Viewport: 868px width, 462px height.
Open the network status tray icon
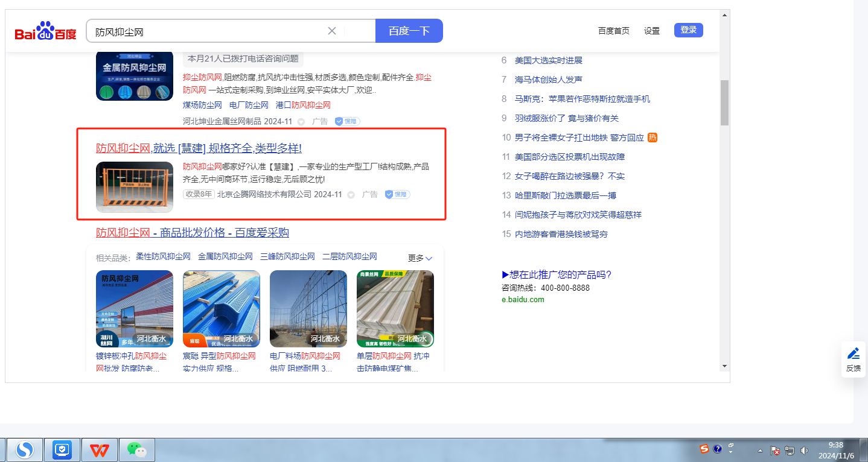790,451
